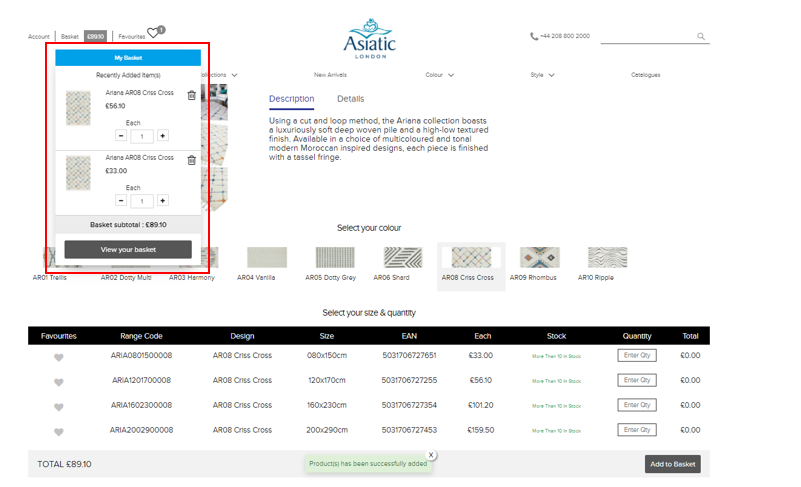The height and width of the screenshot is (487, 801).
Task: Click the £159.50 price cell
Action: [481, 430]
